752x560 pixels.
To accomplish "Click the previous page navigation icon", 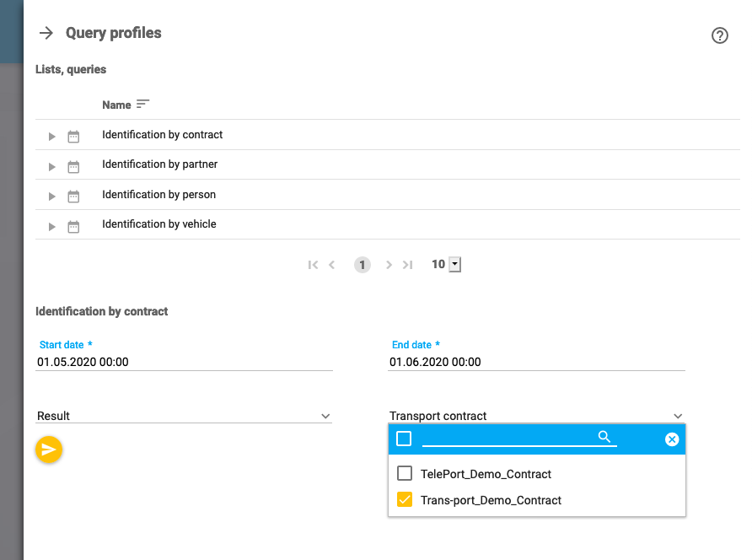I will tap(332, 264).
